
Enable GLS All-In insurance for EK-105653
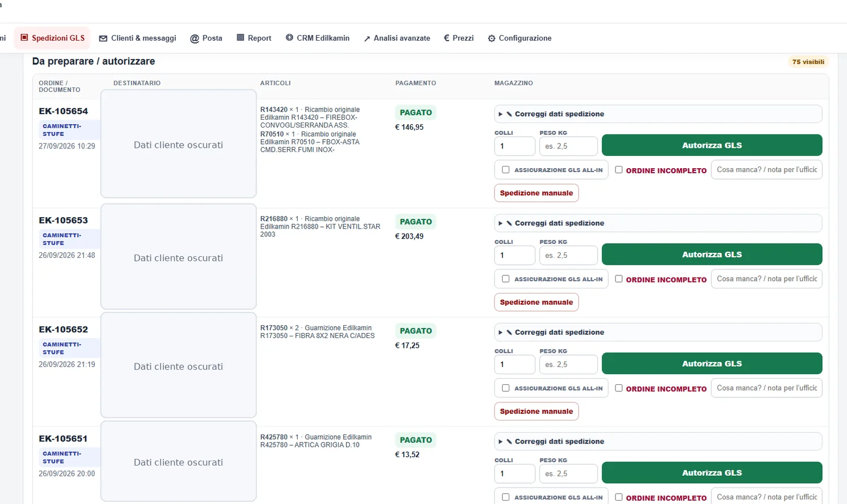pos(505,279)
